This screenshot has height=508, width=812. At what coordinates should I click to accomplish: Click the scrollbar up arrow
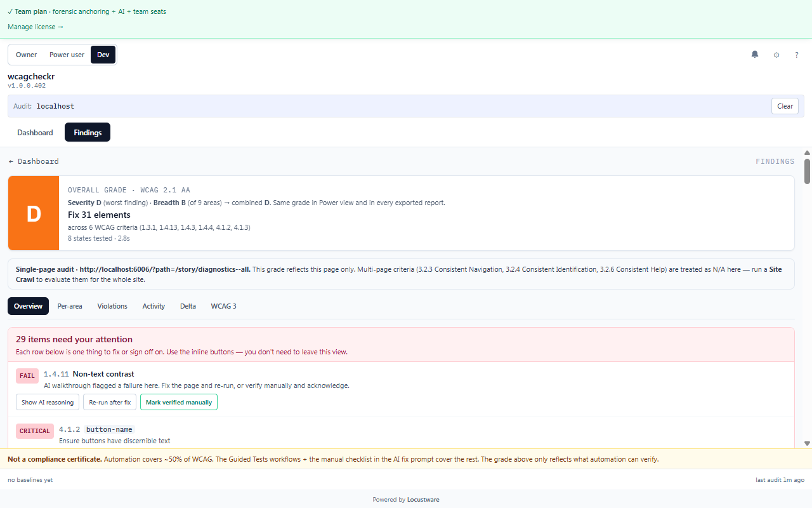tap(807, 153)
